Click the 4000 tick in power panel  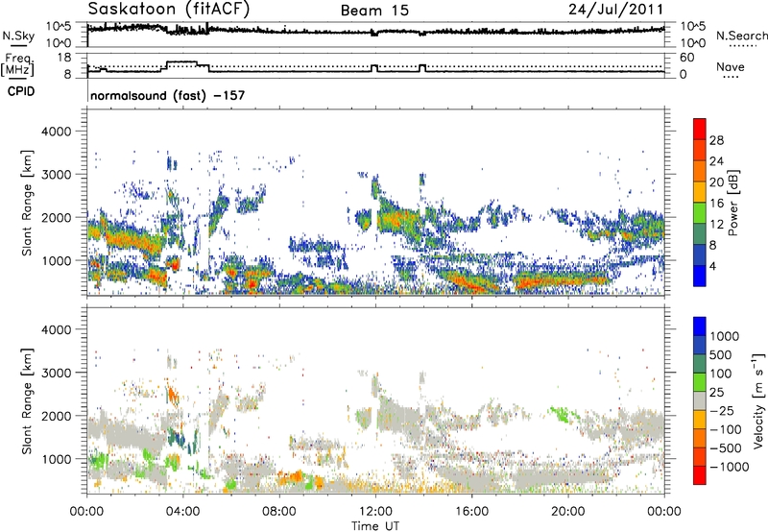pos(56,132)
